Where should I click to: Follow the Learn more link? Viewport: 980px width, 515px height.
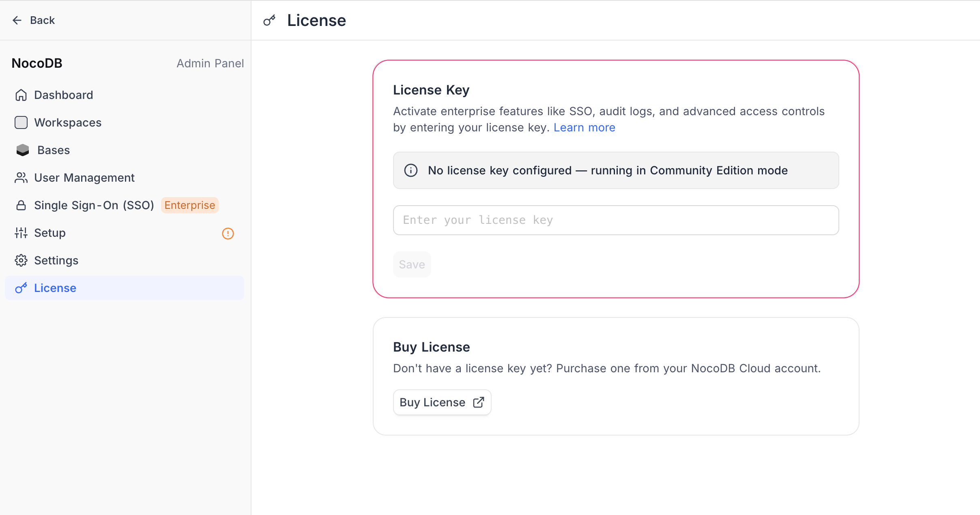(584, 128)
